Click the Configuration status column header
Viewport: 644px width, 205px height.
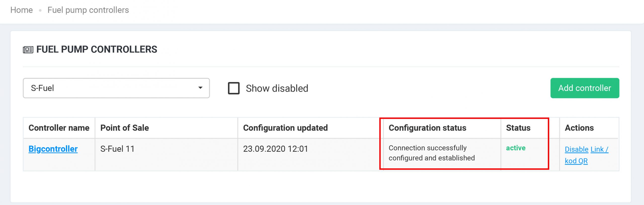coord(427,128)
